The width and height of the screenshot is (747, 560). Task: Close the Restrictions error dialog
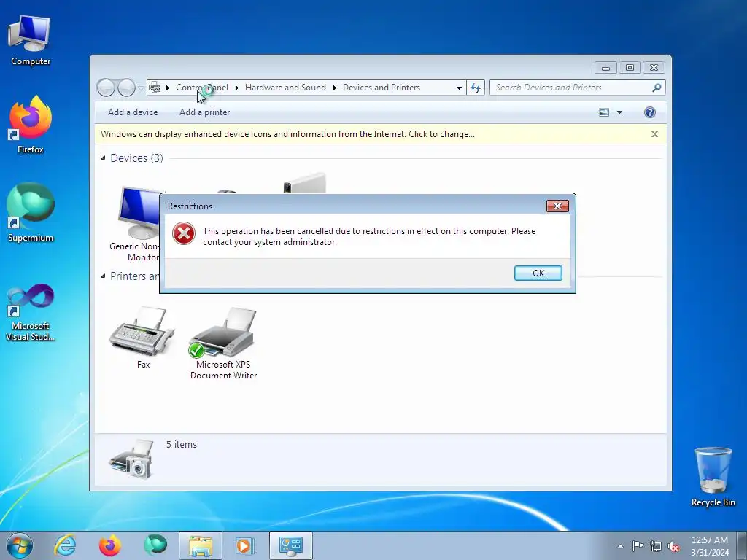coord(557,206)
